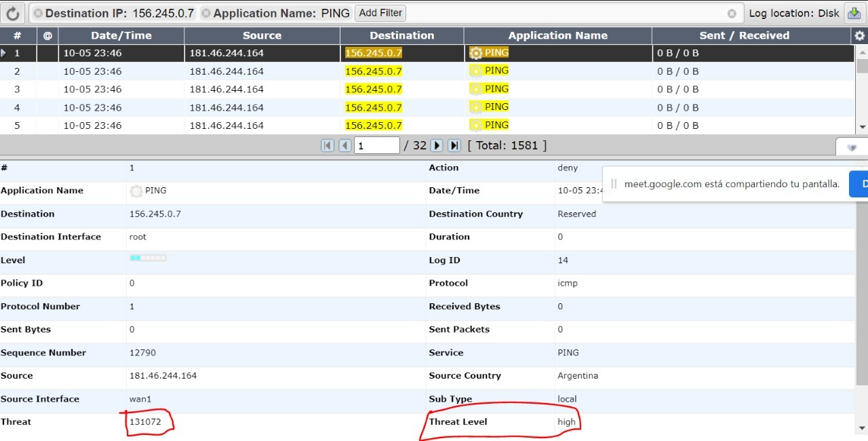Open column settings gear icon

point(859,36)
